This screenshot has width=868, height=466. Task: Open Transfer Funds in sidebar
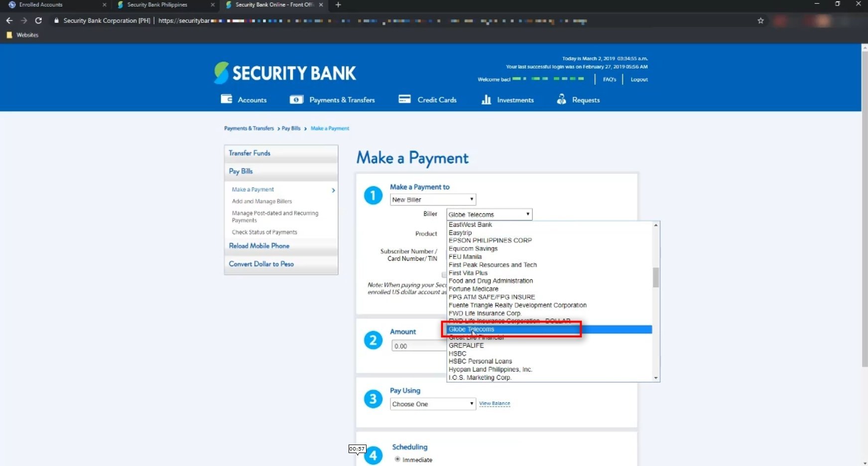click(281, 154)
